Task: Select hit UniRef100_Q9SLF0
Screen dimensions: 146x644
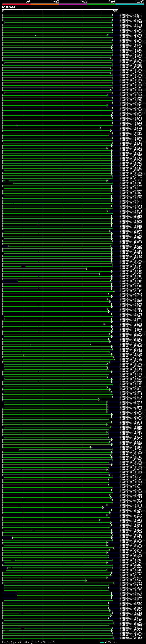Action: tap(131, 349)
